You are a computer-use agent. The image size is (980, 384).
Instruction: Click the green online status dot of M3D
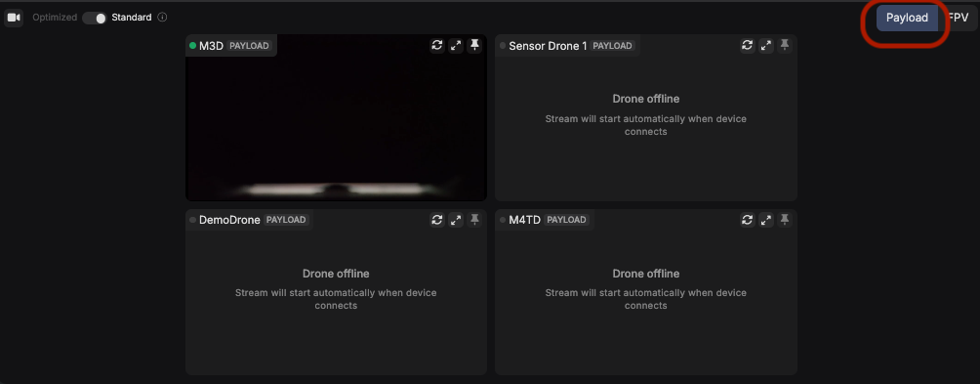(192, 46)
